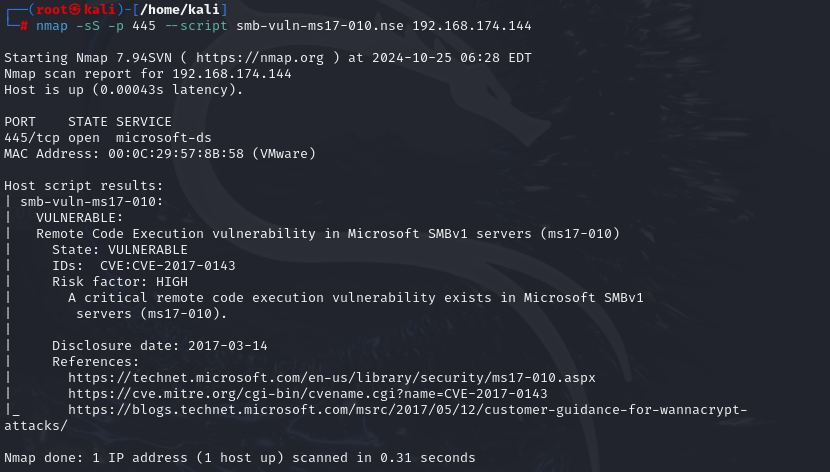Click the Nmap scan report for line
Image resolution: width=830 pixels, height=472 pixels.
click(147, 73)
